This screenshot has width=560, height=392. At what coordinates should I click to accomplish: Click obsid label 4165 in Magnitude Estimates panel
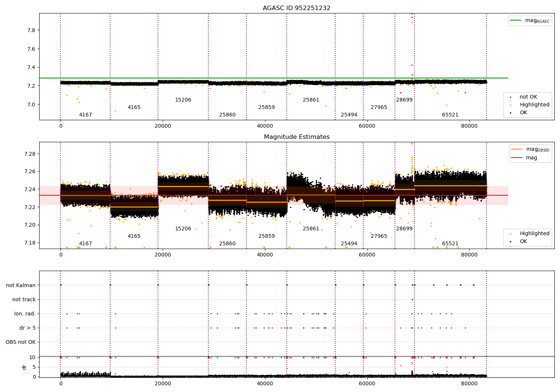pos(134,236)
